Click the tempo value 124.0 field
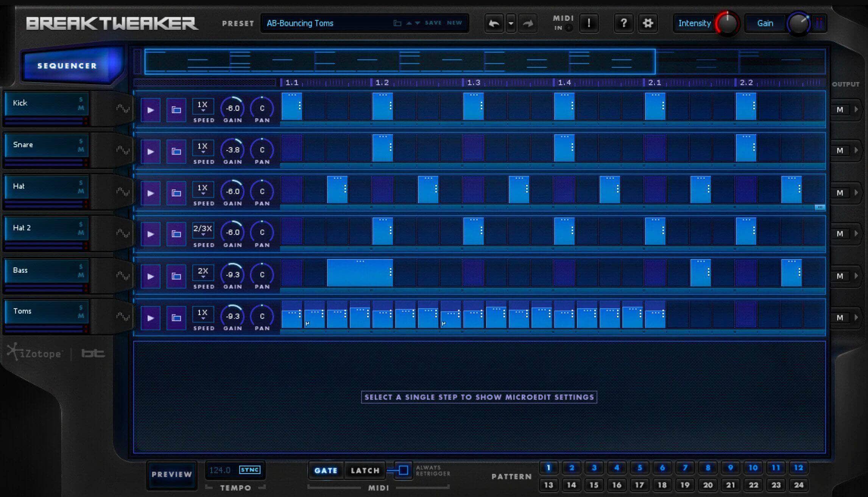Image resolution: width=868 pixels, height=497 pixels. [x=220, y=470]
